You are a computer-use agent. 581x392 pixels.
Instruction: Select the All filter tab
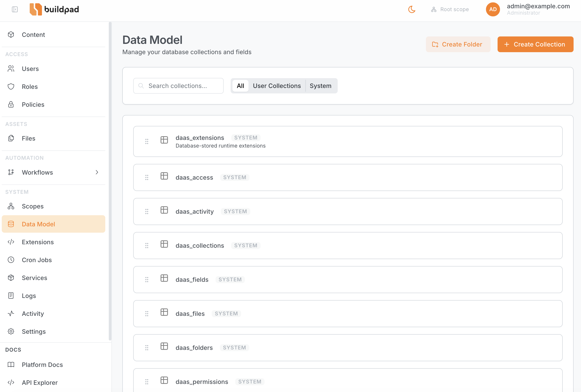click(240, 86)
